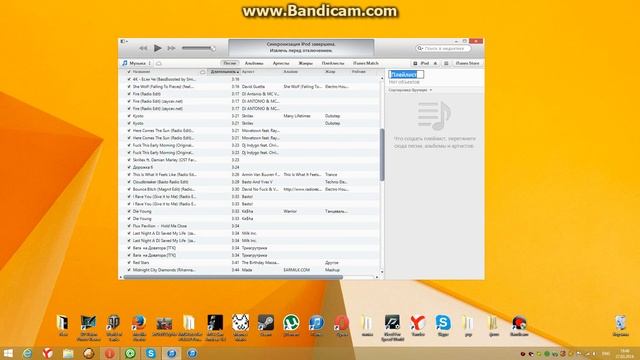Viewport: 640px width, 360px height.
Task: Select the Skrillex ft. Damian Marley track
Action: click(x=164, y=160)
